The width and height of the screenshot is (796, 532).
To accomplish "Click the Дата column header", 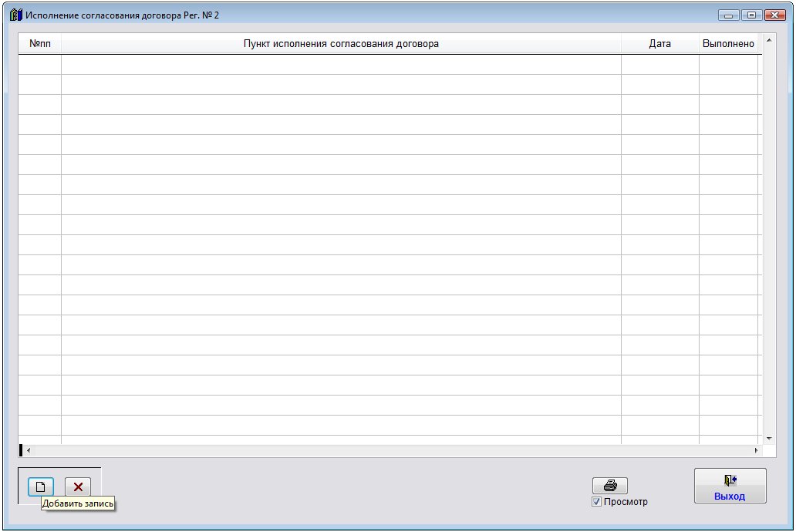I will point(660,44).
